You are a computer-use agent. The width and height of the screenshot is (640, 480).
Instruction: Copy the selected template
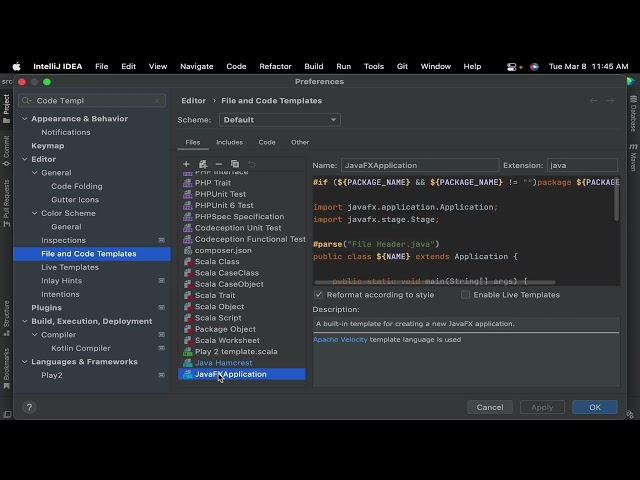click(x=235, y=164)
